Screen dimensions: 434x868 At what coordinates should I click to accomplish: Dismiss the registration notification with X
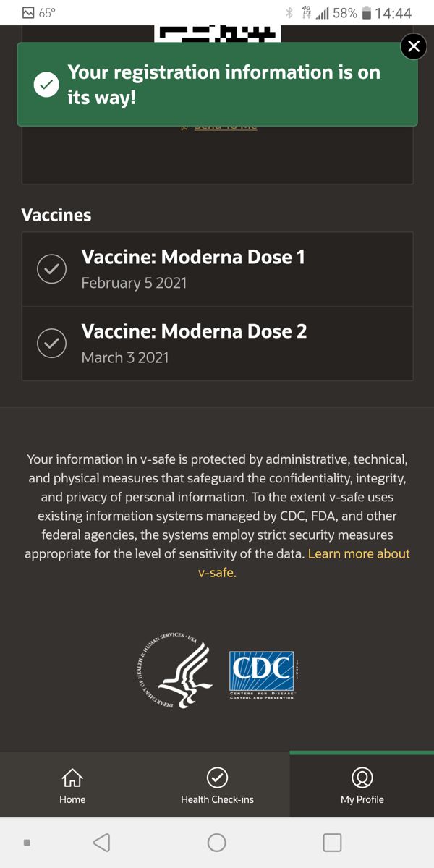click(414, 47)
